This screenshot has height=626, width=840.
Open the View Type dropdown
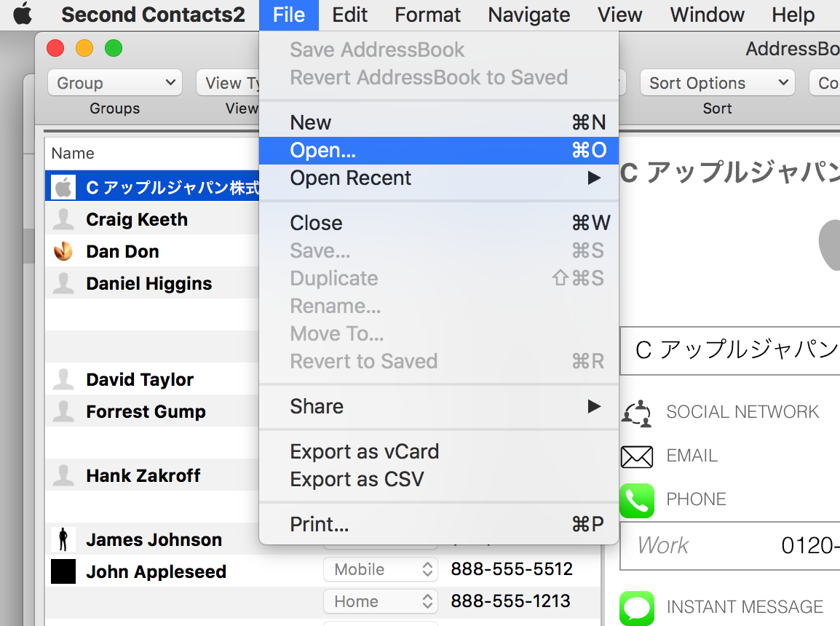pyautogui.click(x=228, y=83)
